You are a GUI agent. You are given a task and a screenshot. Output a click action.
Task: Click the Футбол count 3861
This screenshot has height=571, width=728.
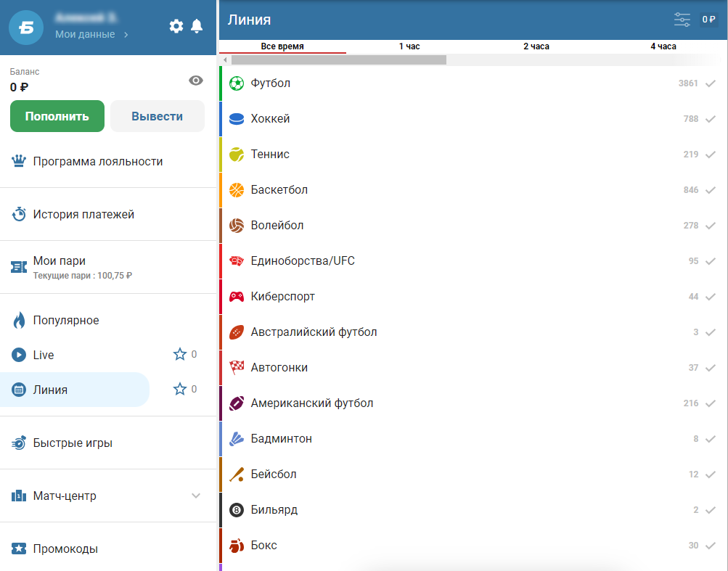click(688, 83)
